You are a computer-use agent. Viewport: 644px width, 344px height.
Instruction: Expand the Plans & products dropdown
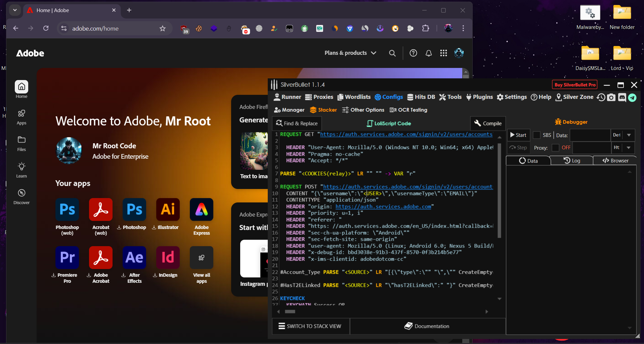click(x=350, y=53)
